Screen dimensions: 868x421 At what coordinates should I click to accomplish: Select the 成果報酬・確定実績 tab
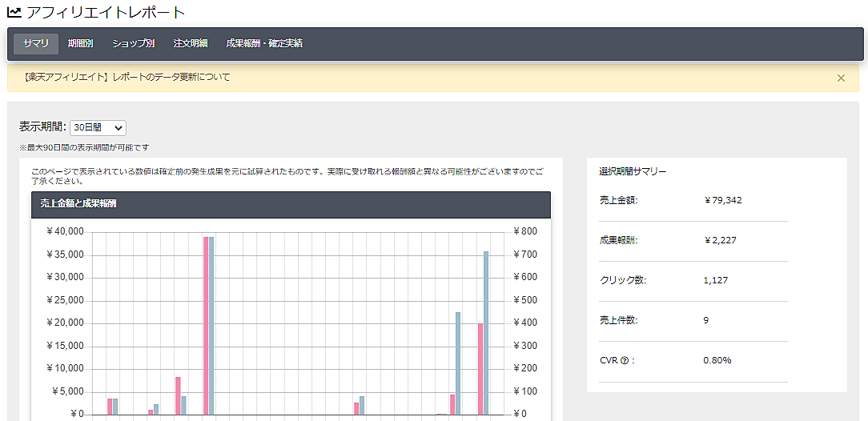click(264, 44)
